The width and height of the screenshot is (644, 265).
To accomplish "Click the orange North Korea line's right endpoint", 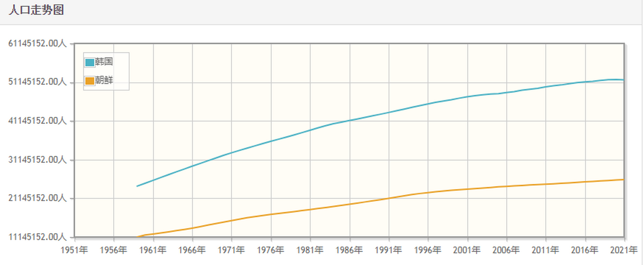I will [624, 179].
